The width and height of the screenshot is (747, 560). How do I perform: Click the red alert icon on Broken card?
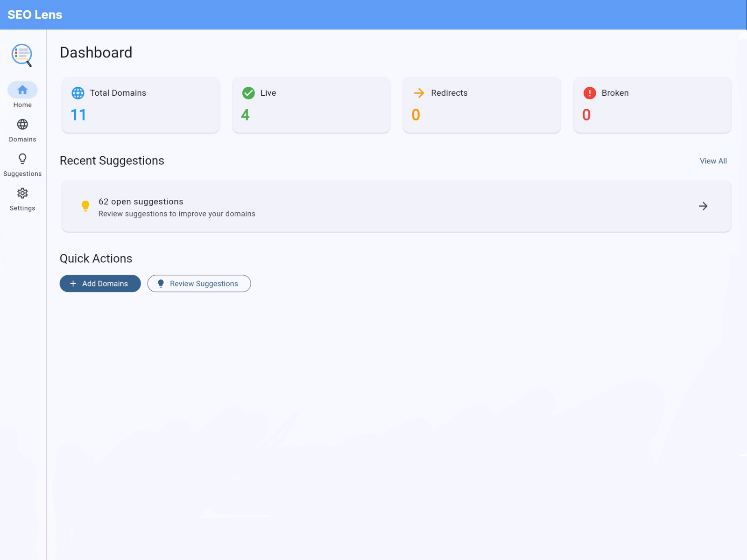pos(589,93)
